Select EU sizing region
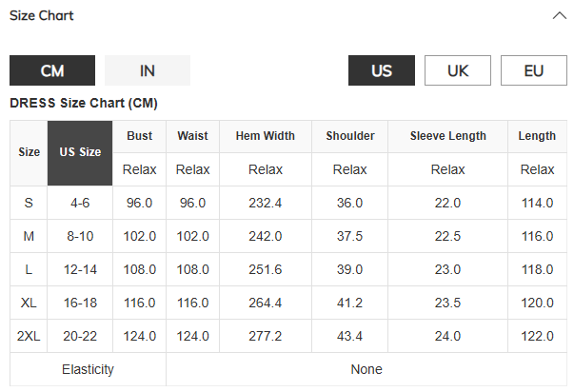 click(534, 70)
